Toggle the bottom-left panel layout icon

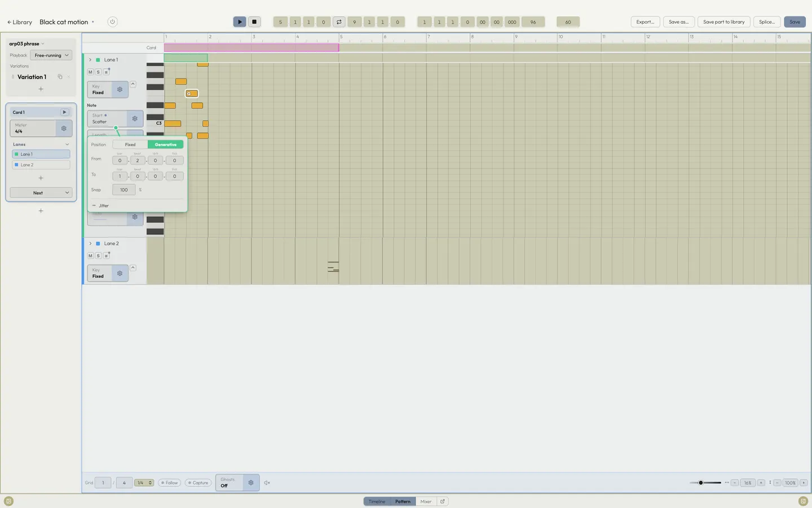click(8, 501)
